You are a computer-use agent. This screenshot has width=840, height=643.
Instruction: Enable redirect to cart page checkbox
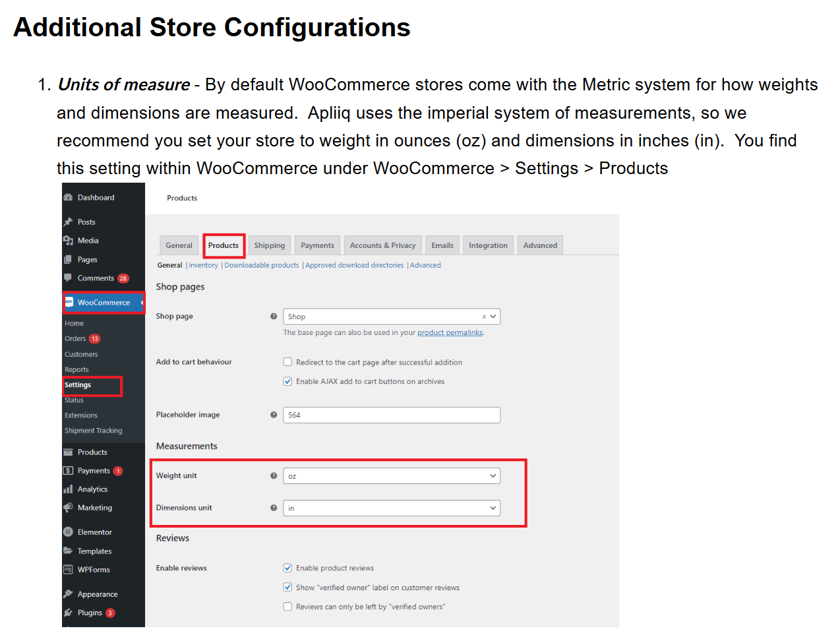[287, 362]
